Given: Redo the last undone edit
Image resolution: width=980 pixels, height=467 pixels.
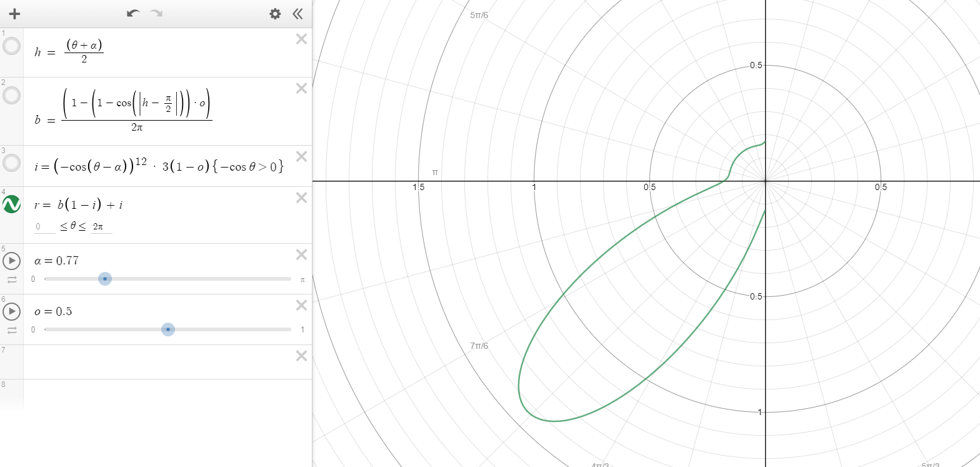Looking at the screenshot, I should coord(156,14).
